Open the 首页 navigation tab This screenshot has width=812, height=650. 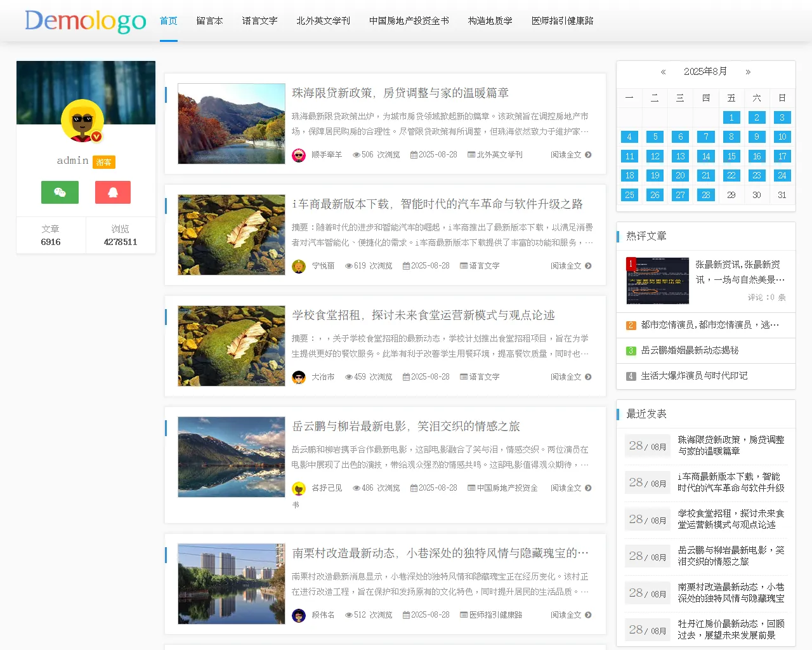pos(169,21)
